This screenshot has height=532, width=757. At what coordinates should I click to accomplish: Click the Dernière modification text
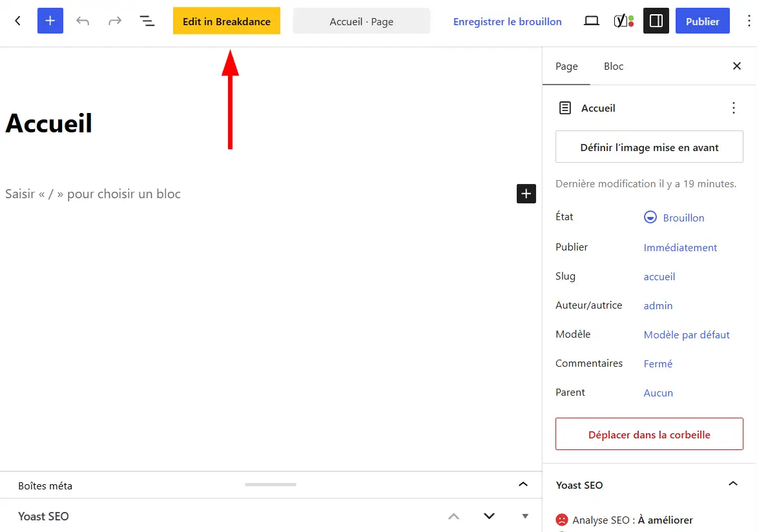point(646,183)
